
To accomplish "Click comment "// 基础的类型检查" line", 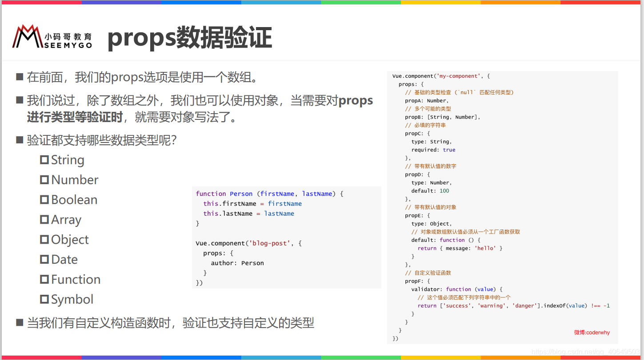I will (459, 92).
